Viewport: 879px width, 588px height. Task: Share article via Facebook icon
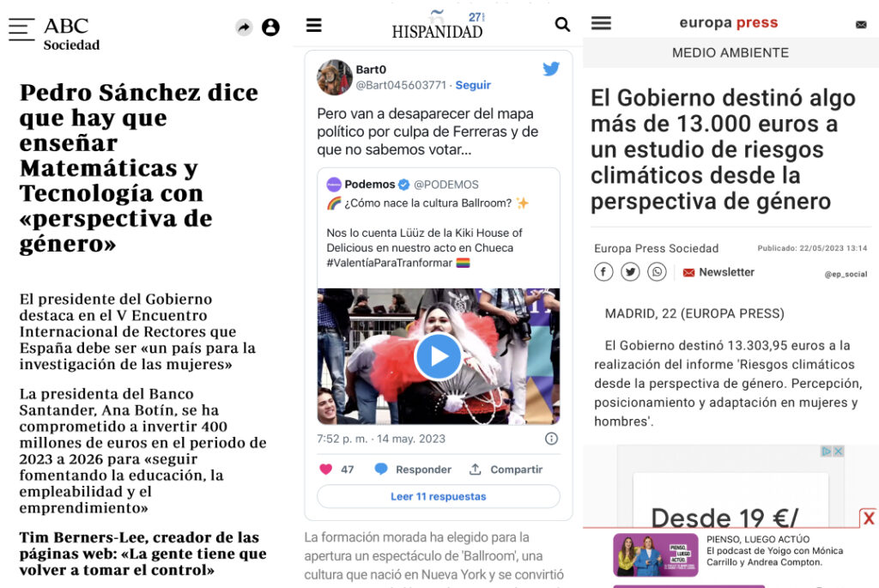pos(603,272)
